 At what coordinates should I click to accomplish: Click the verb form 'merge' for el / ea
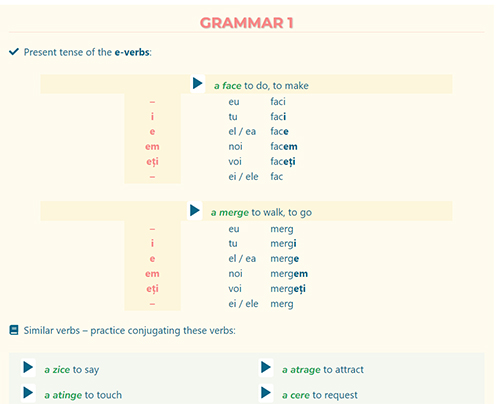coord(285,259)
